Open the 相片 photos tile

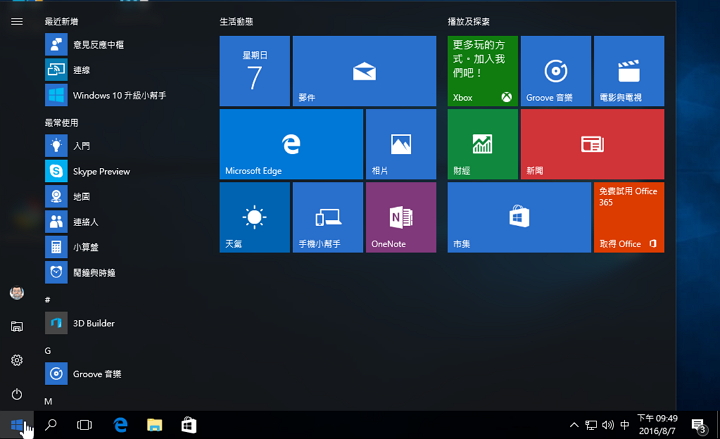tap(401, 144)
